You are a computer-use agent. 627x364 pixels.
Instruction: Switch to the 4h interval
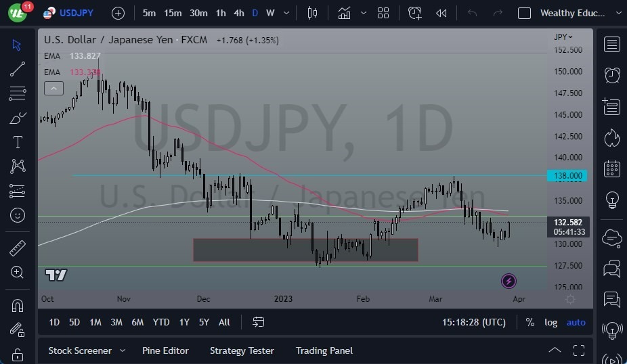[239, 13]
